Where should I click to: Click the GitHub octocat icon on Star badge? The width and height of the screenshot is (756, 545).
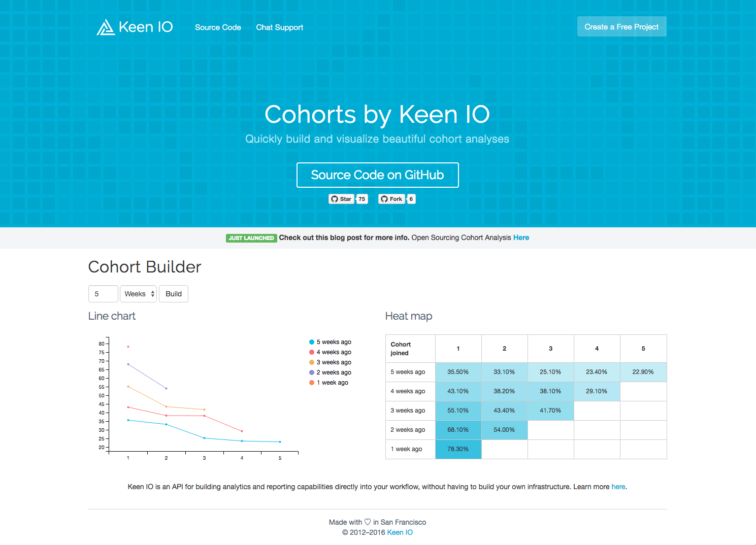(x=335, y=199)
